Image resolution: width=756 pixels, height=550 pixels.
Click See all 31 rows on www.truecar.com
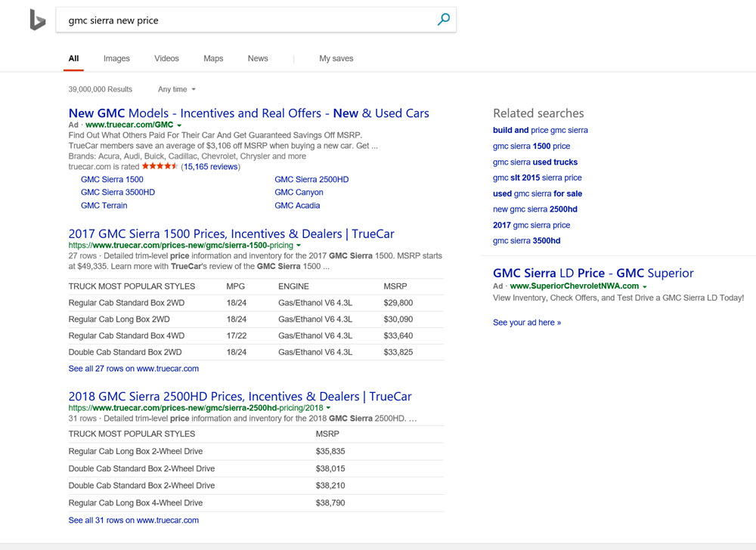tap(134, 520)
